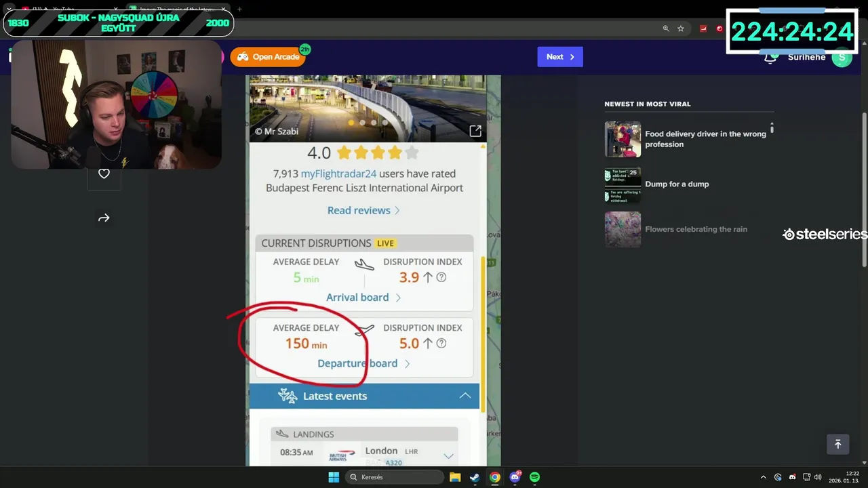
Task: Click the '© Mr Szabi' photo credit
Action: [277, 131]
